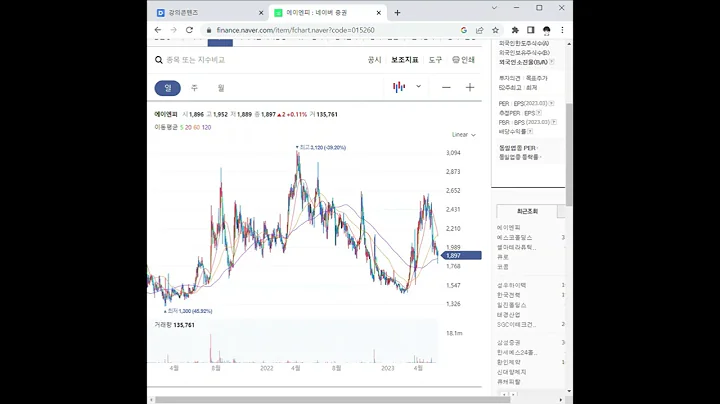This screenshot has height=404, width=720.
Task: Open the Chrome profile avatar
Action: tap(546, 30)
